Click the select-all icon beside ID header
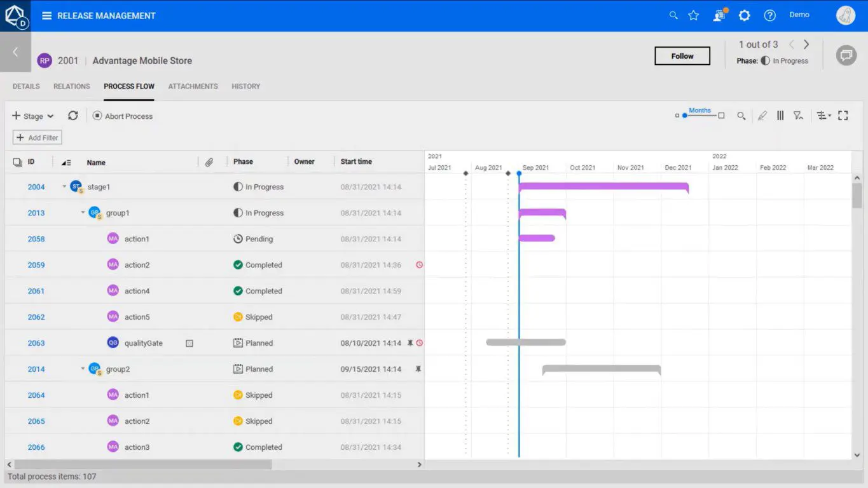 [18, 162]
